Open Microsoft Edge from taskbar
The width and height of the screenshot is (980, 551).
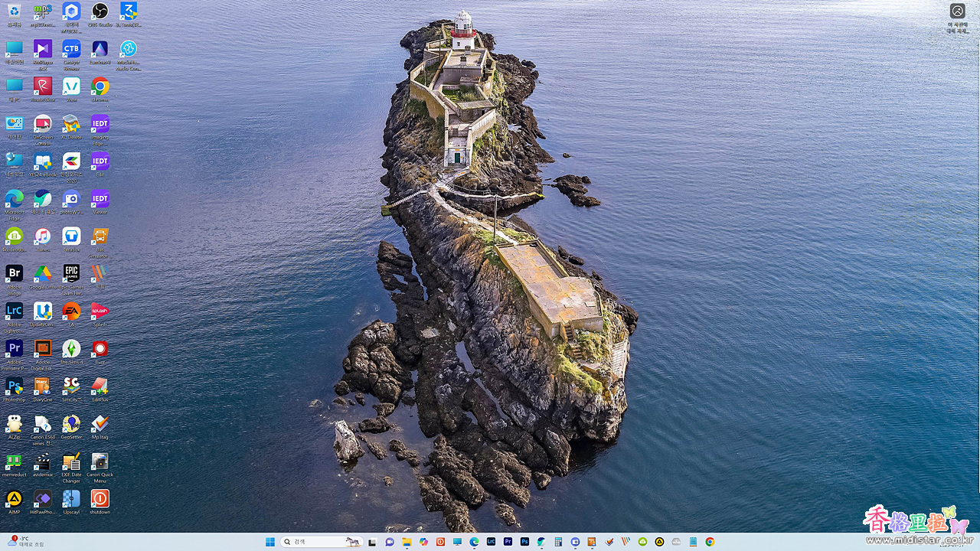(x=474, y=542)
